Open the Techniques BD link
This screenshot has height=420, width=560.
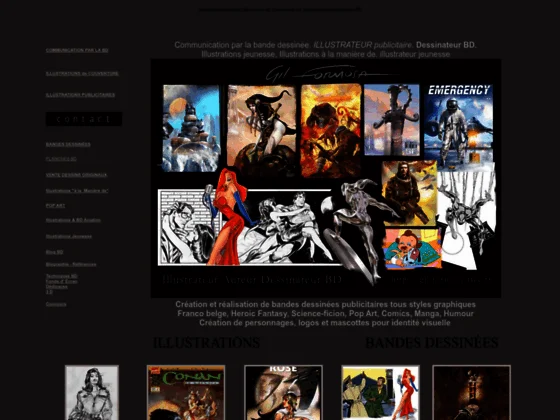pyautogui.click(x=61, y=276)
